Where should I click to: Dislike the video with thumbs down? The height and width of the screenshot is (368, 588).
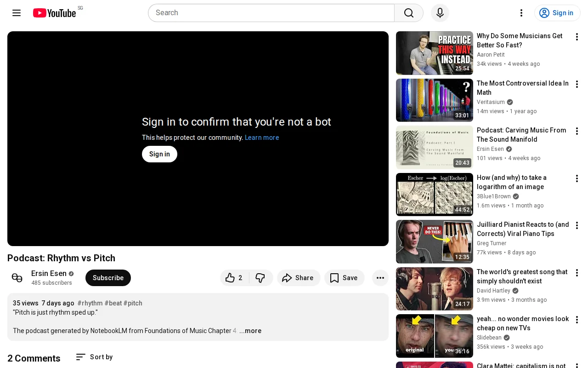(260, 278)
